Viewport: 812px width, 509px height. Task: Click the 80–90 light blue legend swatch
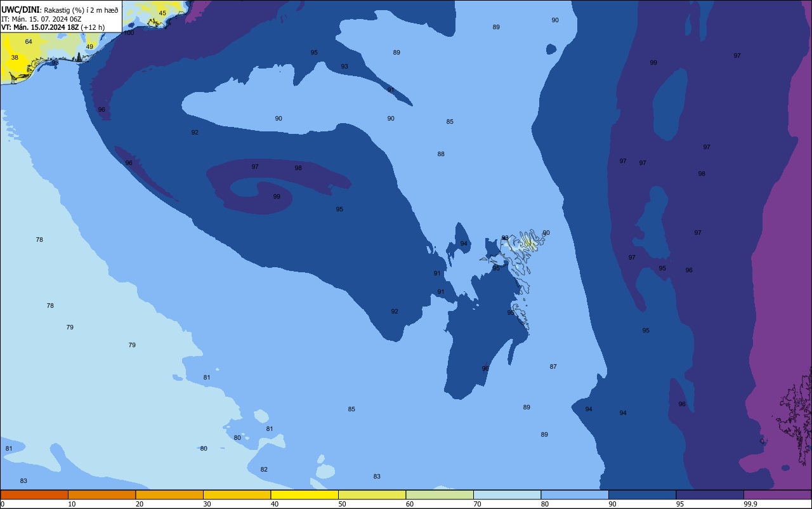[x=575, y=494]
